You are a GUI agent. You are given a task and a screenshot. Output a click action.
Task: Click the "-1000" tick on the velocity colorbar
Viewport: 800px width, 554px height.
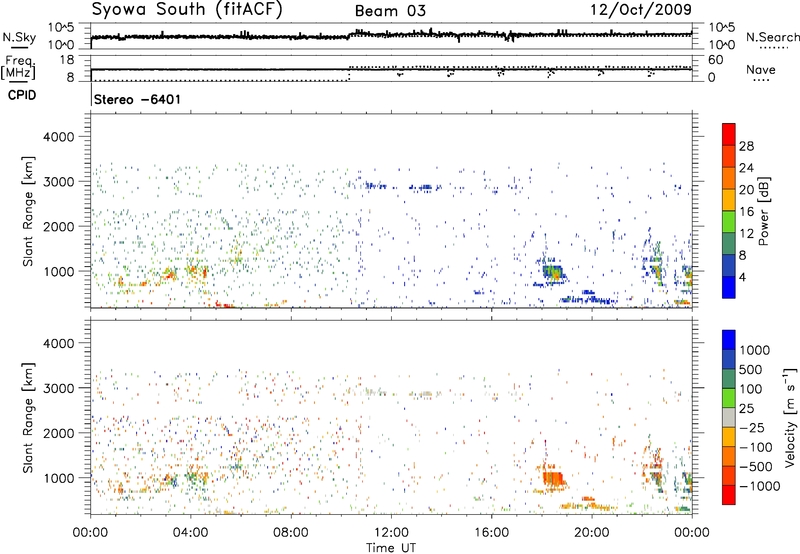click(x=759, y=486)
